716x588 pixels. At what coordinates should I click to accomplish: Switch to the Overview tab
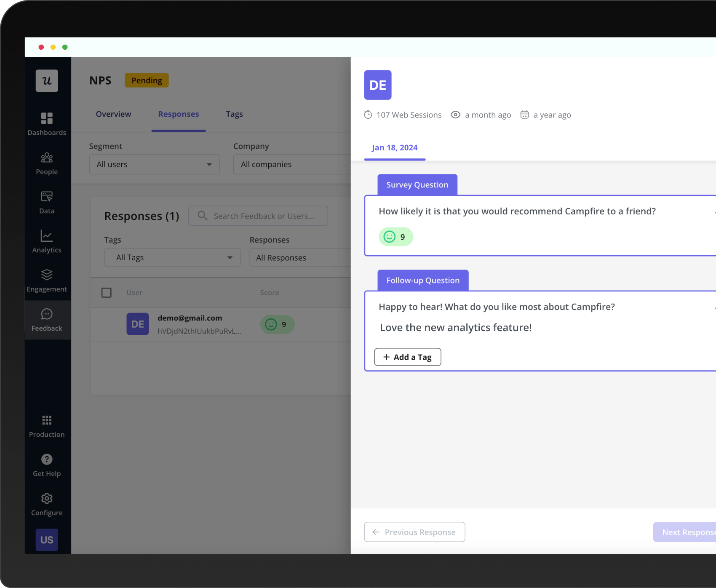[x=113, y=114]
